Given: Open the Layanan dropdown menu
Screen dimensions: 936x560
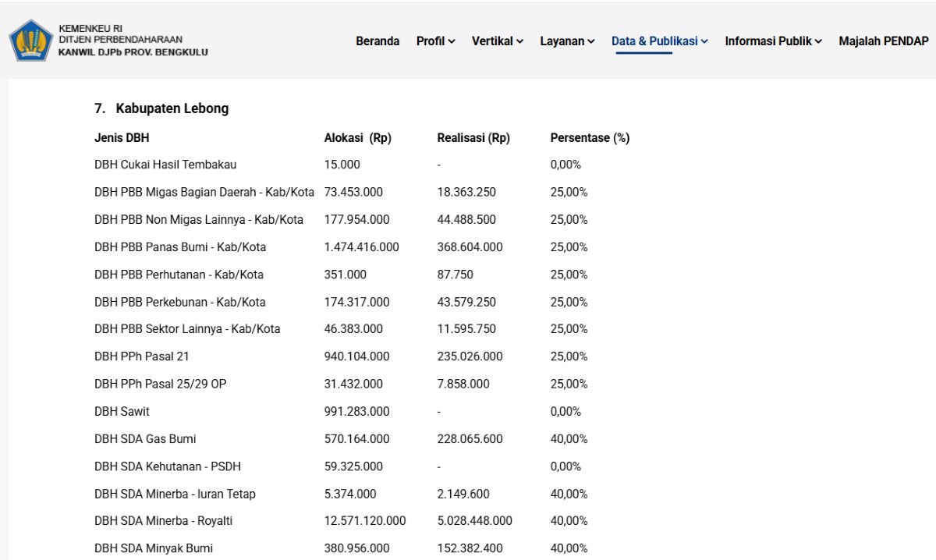Looking at the screenshot, I should click(568, 41).
